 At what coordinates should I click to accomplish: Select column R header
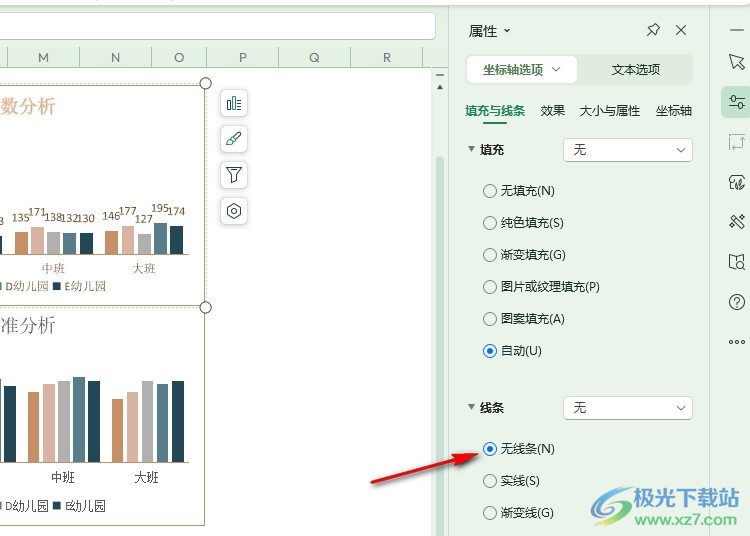point(386,57)
